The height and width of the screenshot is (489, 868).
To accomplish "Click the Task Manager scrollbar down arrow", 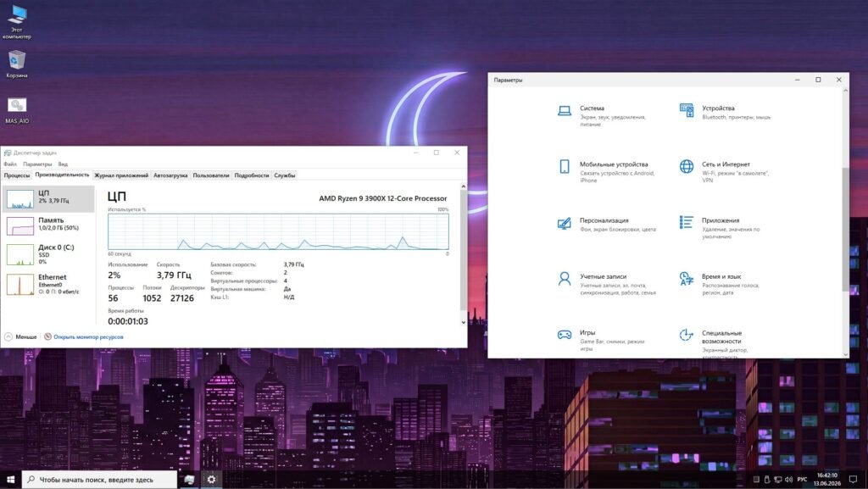I will click(x=464, y=322).
